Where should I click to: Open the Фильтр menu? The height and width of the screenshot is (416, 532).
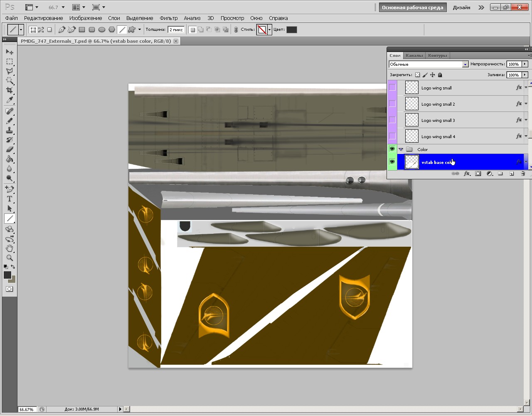click(x=169, y=18)
